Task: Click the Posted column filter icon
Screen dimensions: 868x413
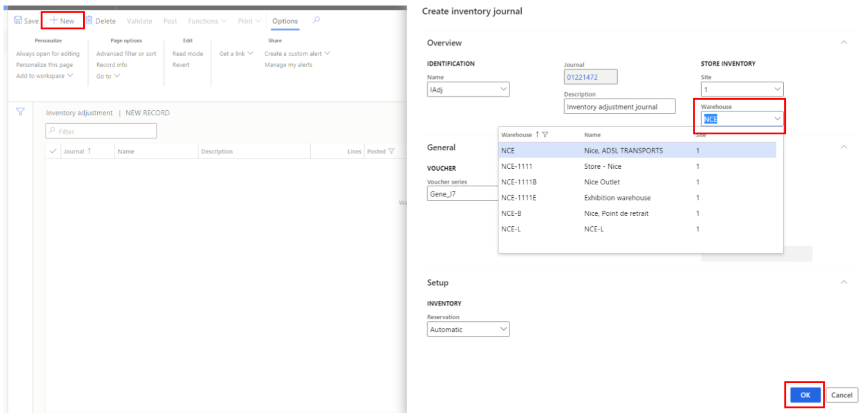Action: point(391,151)
